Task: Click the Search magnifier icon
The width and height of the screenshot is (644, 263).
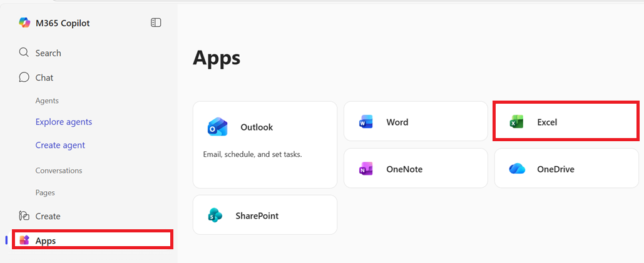Action: pos(24,53)
